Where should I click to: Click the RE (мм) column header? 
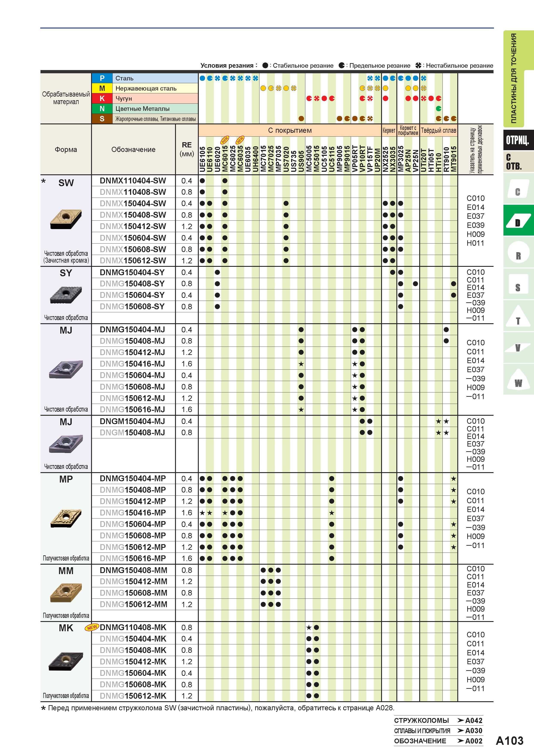point(187,150)
